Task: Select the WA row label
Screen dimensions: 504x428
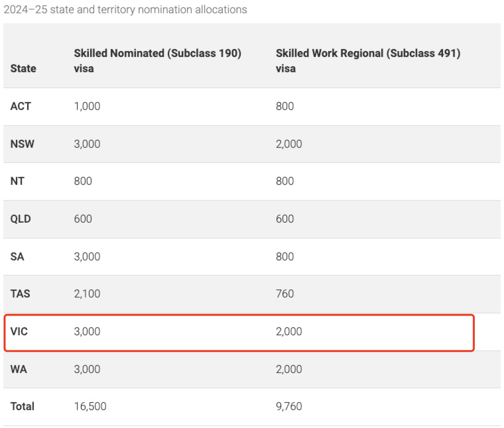Action: coord(19,369)
